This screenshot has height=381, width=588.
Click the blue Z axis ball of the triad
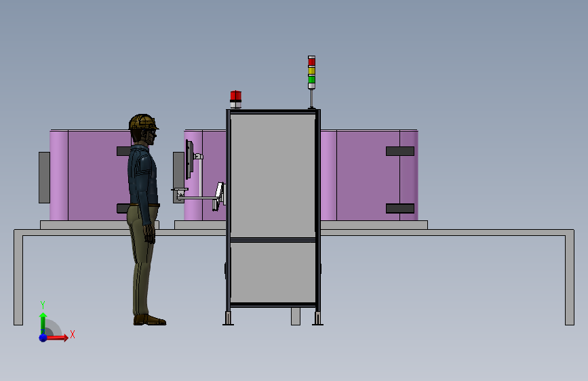[x=43, y=338]
